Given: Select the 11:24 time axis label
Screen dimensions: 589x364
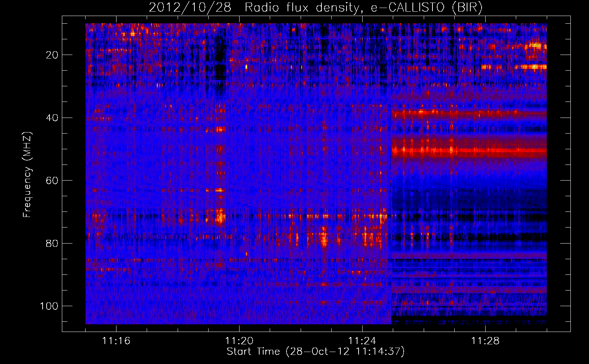Looking at the screenshot, I should [x=362, y=341].
